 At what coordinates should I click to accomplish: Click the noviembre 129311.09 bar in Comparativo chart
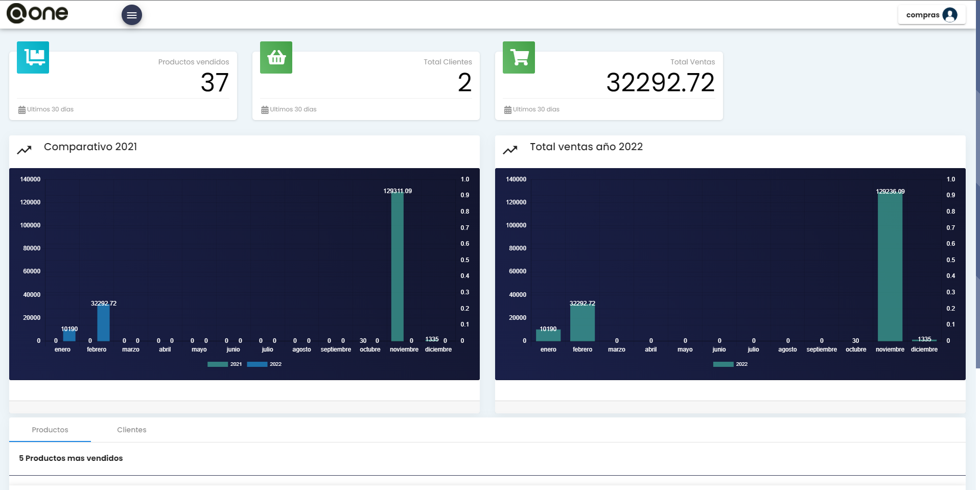397,266
